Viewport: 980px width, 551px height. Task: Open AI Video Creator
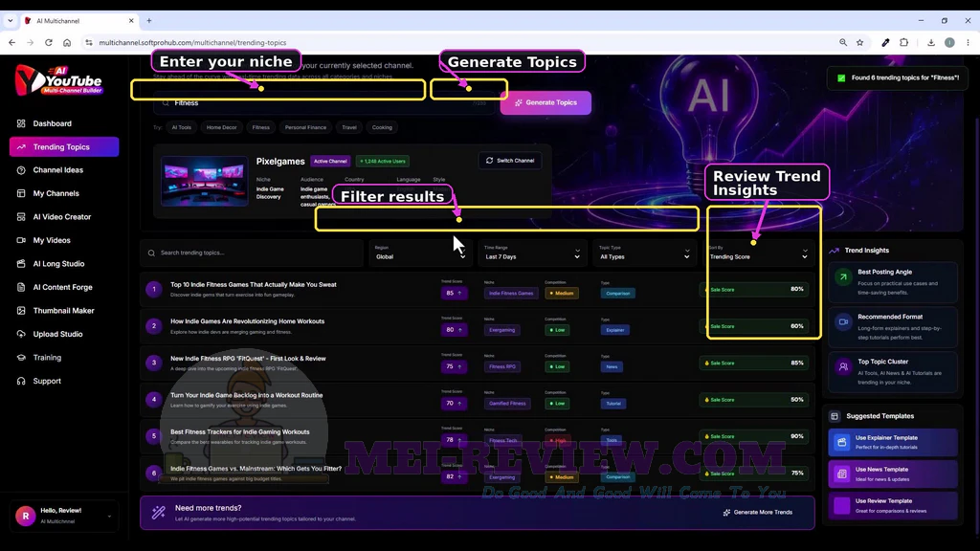62,217
